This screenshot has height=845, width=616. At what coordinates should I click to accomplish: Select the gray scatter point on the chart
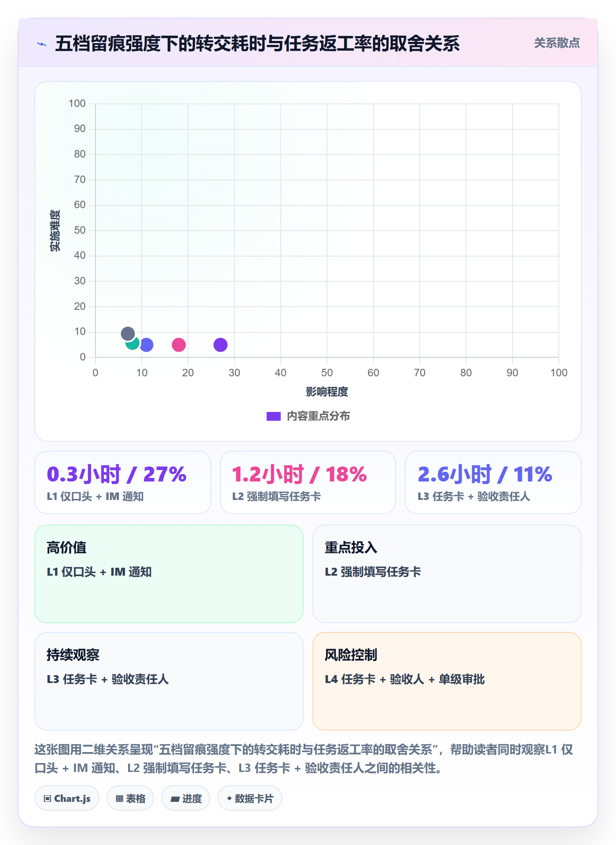[128, 334]
